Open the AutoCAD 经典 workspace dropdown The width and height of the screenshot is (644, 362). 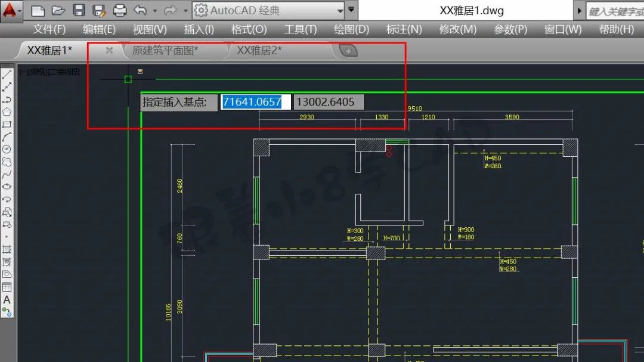[x=268, y=10]
